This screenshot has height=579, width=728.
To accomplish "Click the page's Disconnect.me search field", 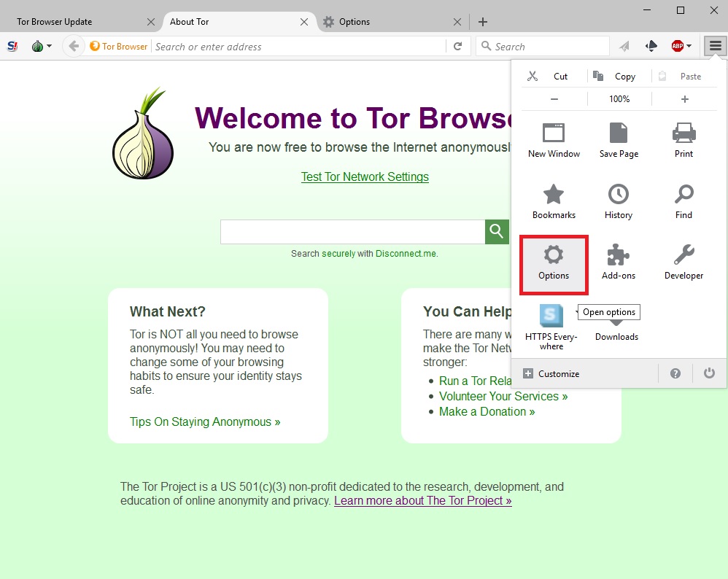I will 352,232.
